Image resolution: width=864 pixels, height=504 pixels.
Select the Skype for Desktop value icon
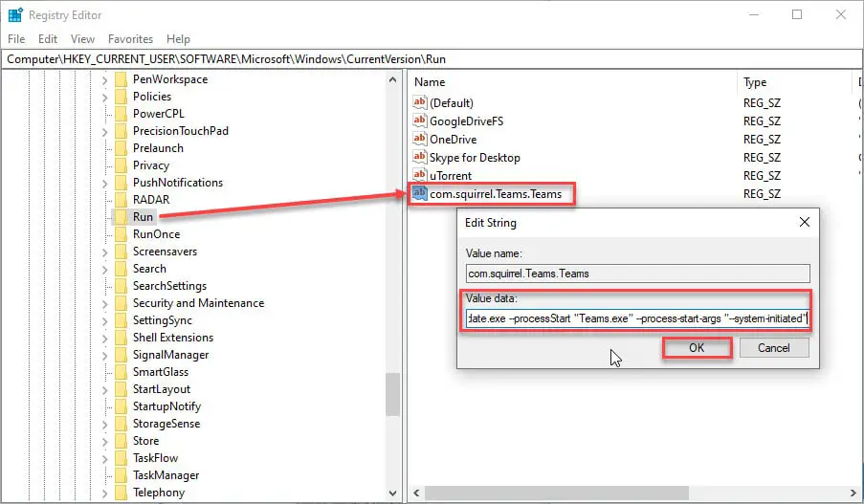click(420, 157)
